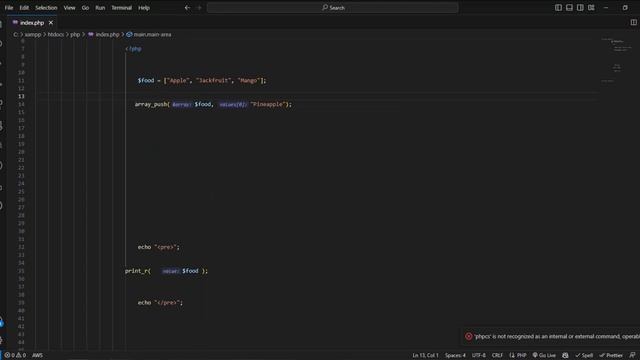
Task: Click the split editor icon
Action: (633, 22)
